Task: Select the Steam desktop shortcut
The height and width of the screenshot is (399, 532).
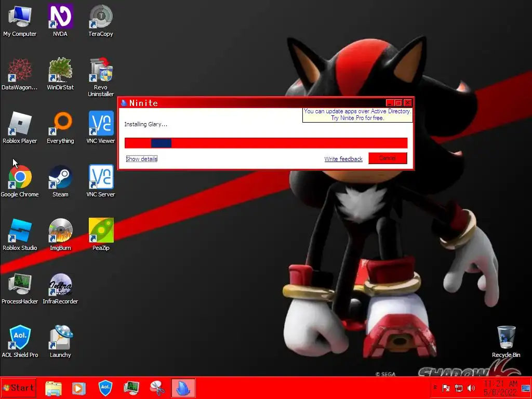Action: tap(60, 181)
